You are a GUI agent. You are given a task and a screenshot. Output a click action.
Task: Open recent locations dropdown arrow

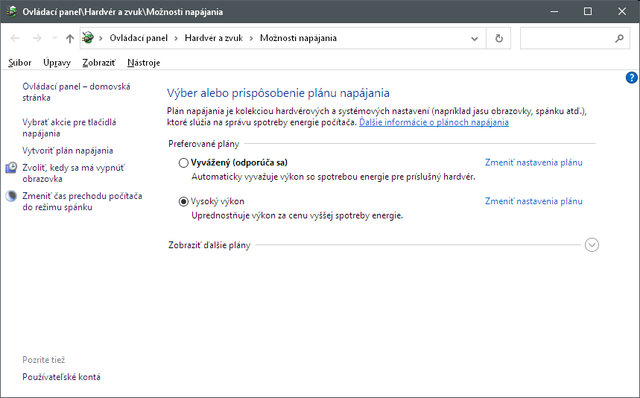(x=54, y=38)
